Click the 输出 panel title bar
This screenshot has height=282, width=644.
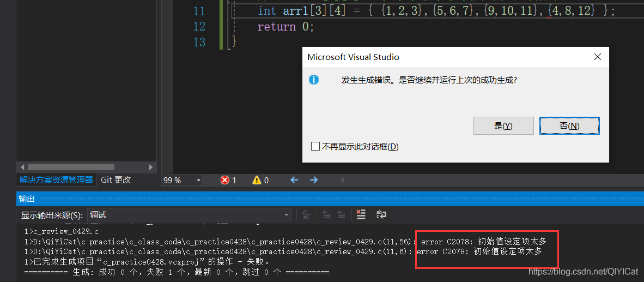[330, 199]
